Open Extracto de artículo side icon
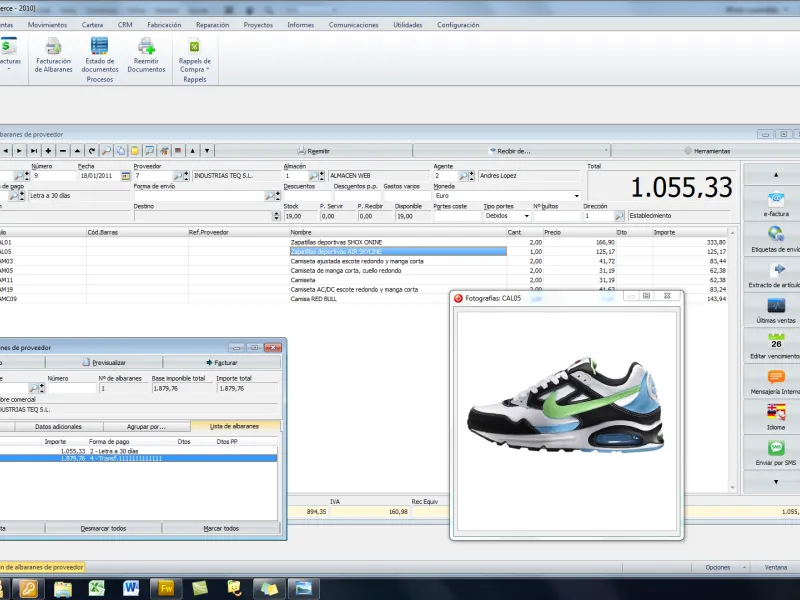The width and height of the screenshot is (800, 600). (776, 274)
